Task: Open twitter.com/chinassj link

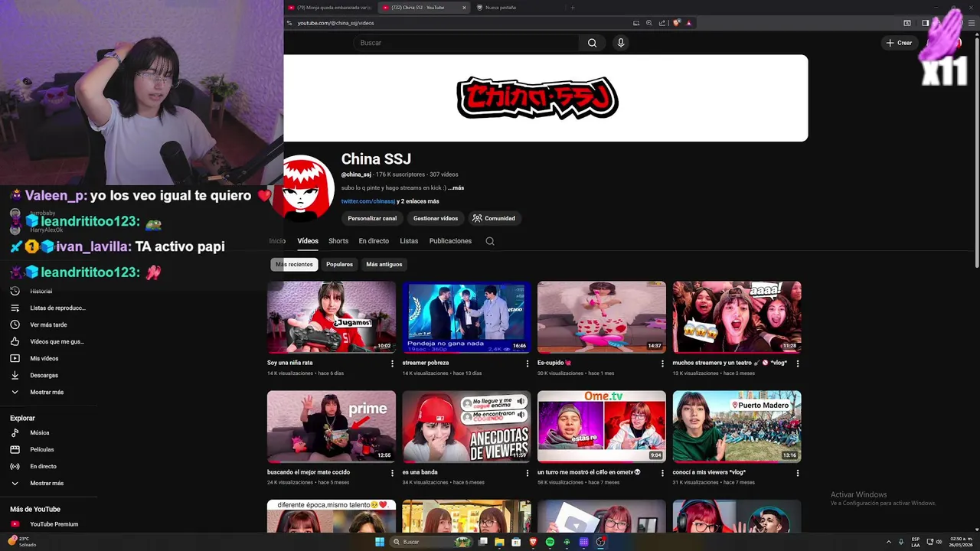Action: click(368, 201)
